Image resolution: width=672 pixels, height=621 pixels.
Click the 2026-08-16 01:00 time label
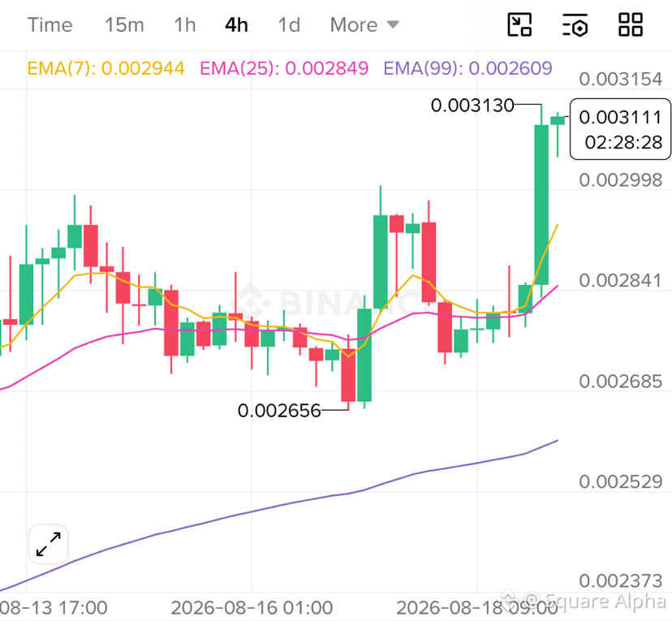252,608
